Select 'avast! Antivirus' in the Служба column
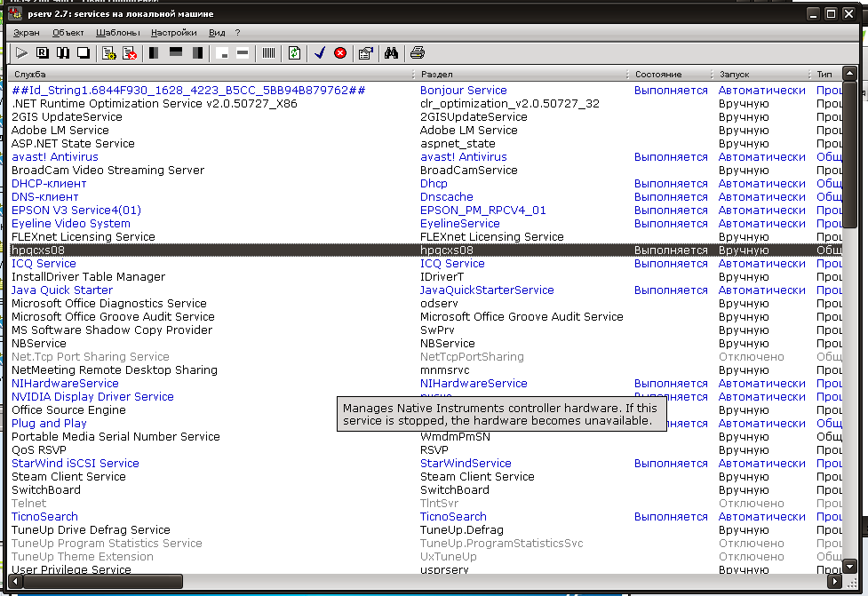This screenshot has width=868, height=596. pyautogui.click(x=54, y=156)
